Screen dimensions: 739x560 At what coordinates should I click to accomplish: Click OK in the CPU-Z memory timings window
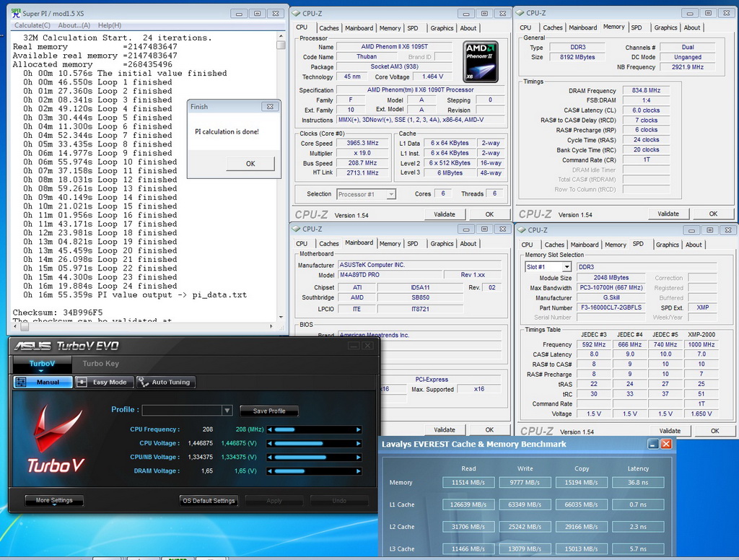713,214
